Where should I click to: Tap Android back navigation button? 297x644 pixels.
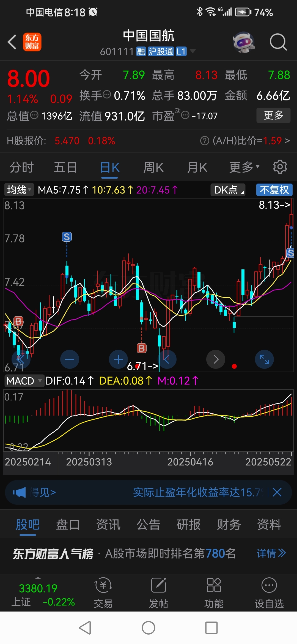pos(85,628)
